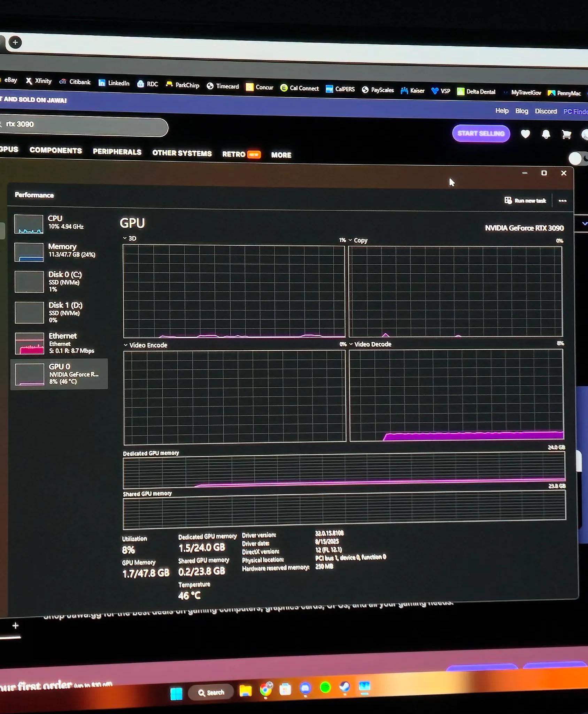
Task: Open the Jawa Discord link
Action: click(546, 111)
